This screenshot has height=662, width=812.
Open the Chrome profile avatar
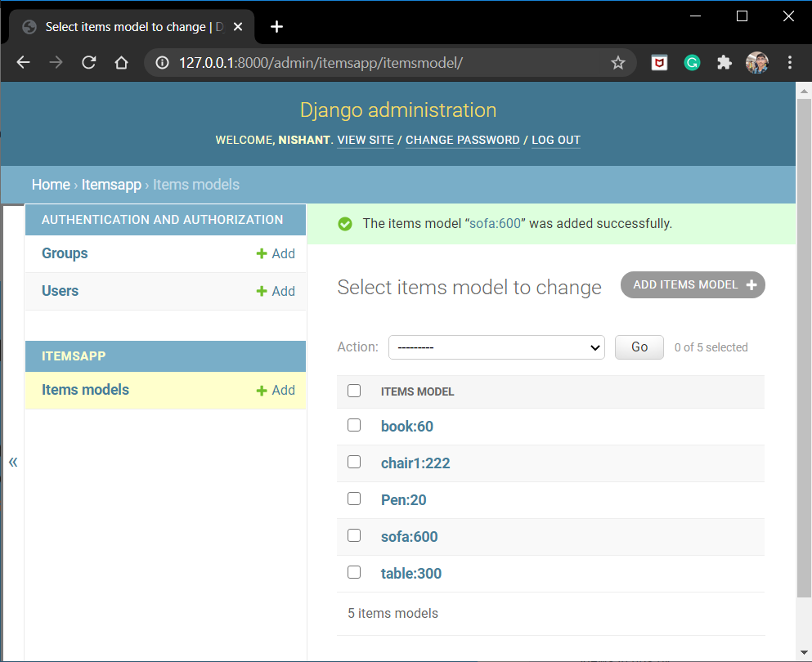[757, 63]
